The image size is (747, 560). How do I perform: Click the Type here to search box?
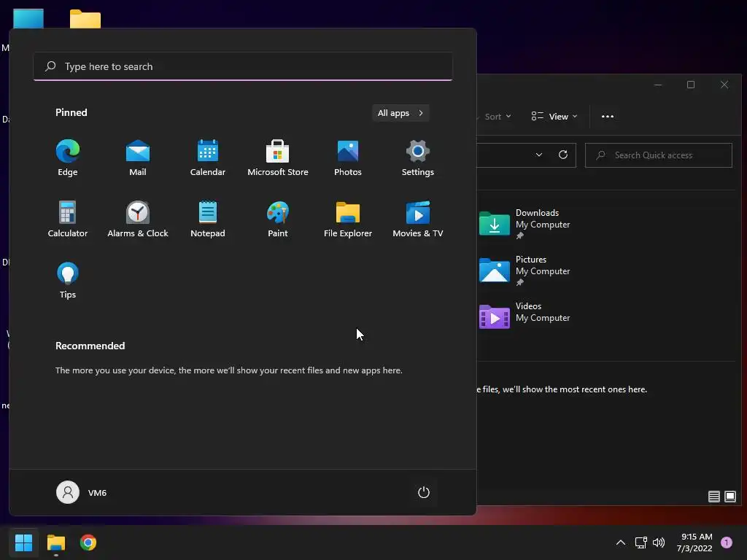coord(243,66)
